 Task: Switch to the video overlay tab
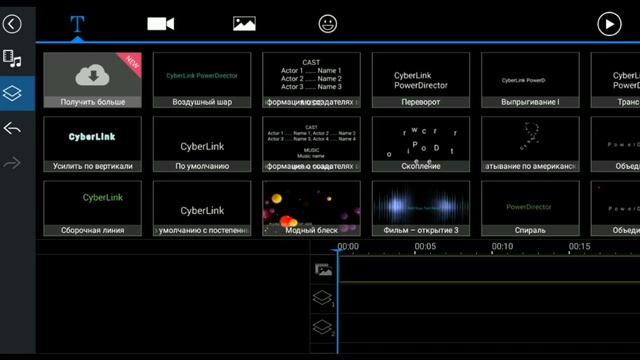tap(161, 24)
